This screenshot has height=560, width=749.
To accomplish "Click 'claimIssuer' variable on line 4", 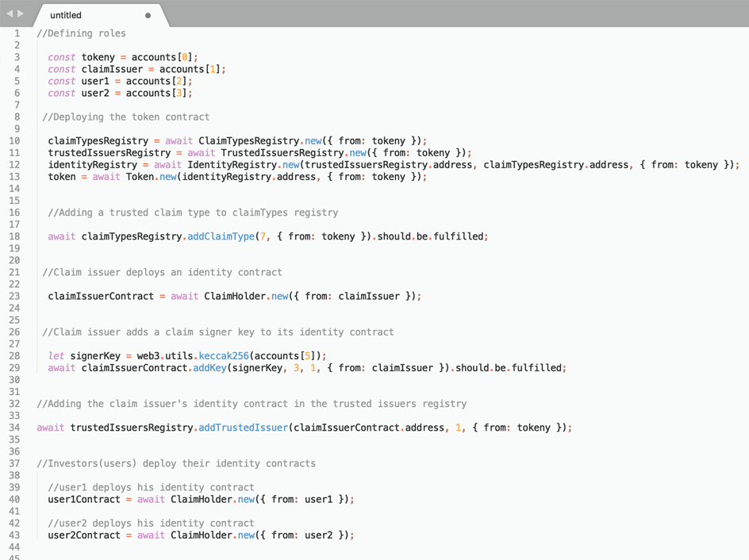I will (112, 69).
